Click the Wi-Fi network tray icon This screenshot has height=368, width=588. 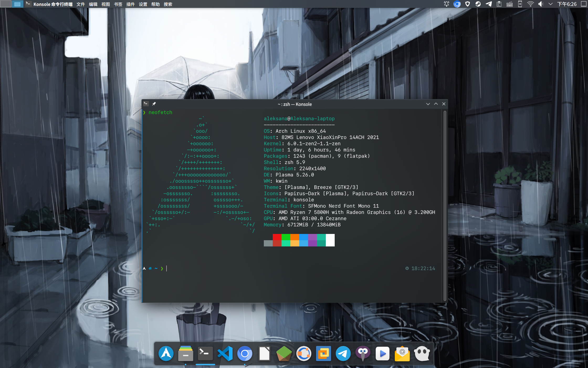(x=531, y=4)
